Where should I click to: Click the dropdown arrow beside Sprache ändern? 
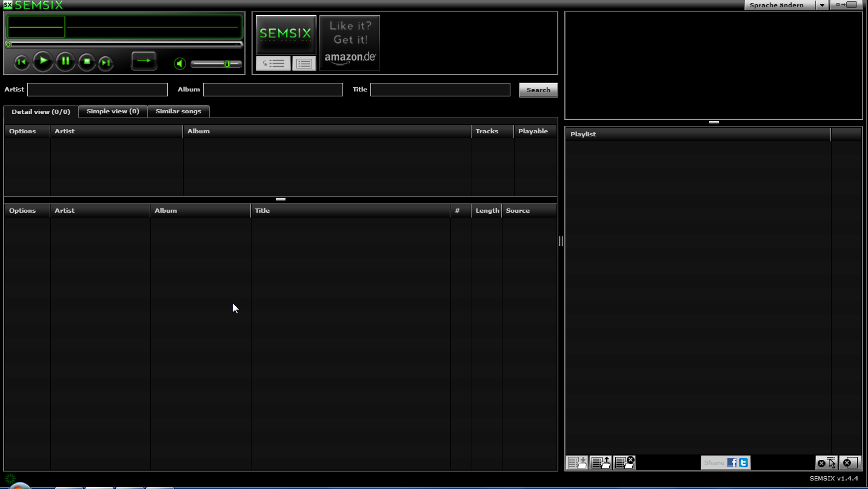tap(822, 5)
